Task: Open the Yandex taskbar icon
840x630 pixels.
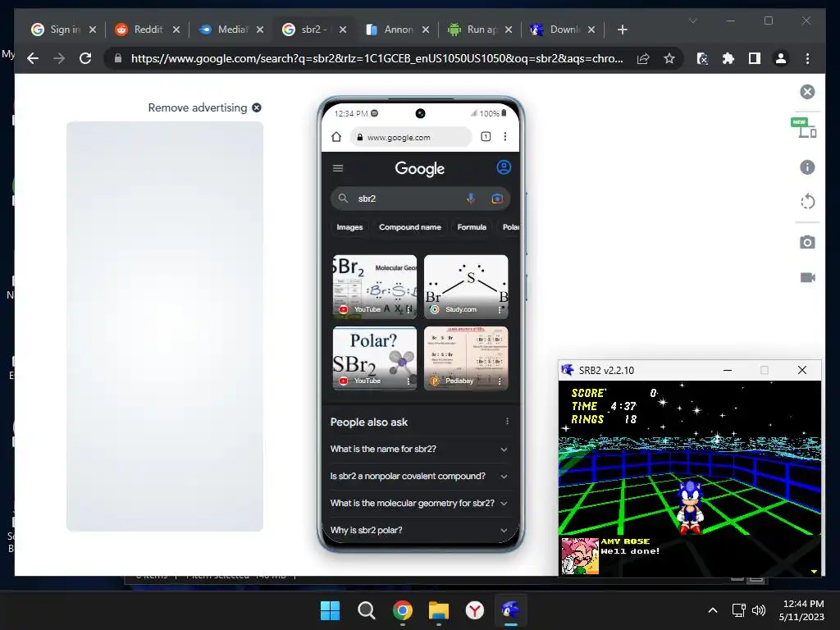Action: (475, 610)
